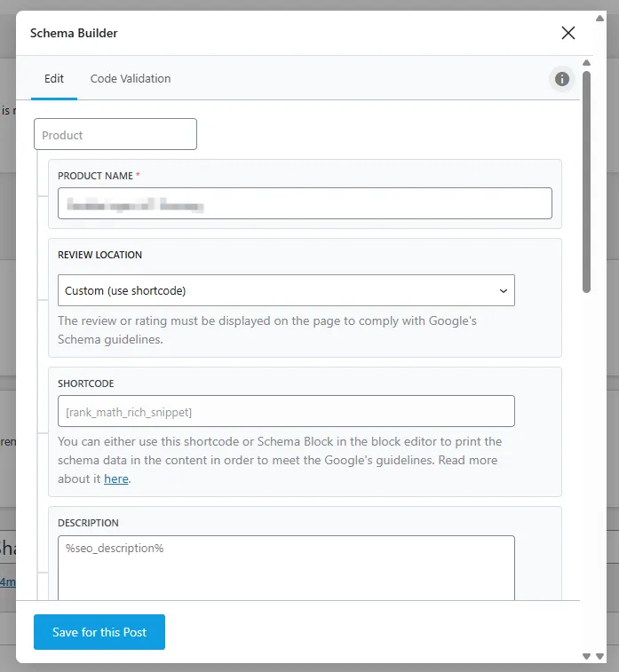Switch to the Code Validation tab
619x672 pixels.
pos(131,79)
